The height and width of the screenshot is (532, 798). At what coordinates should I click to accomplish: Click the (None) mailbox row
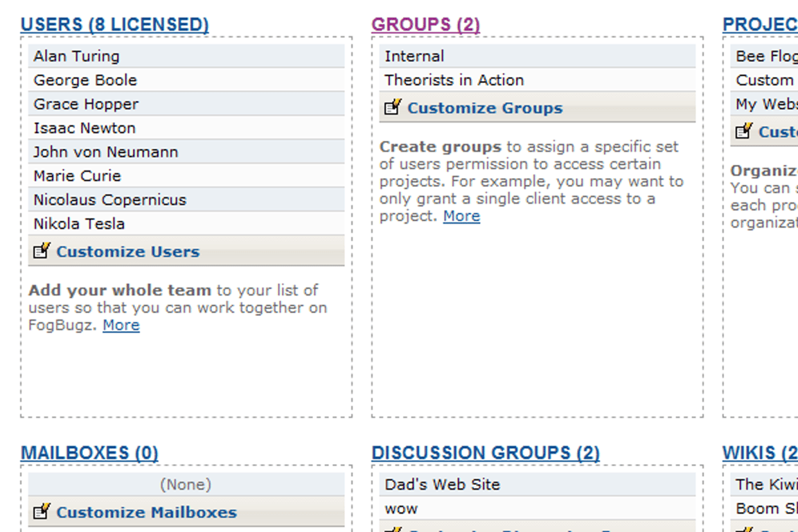tap(186, 484)
